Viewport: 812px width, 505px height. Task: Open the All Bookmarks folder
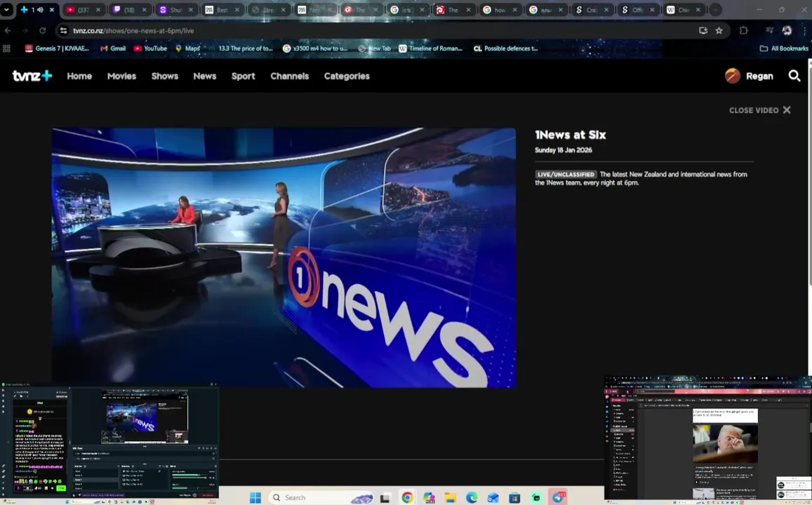point(784,48)
